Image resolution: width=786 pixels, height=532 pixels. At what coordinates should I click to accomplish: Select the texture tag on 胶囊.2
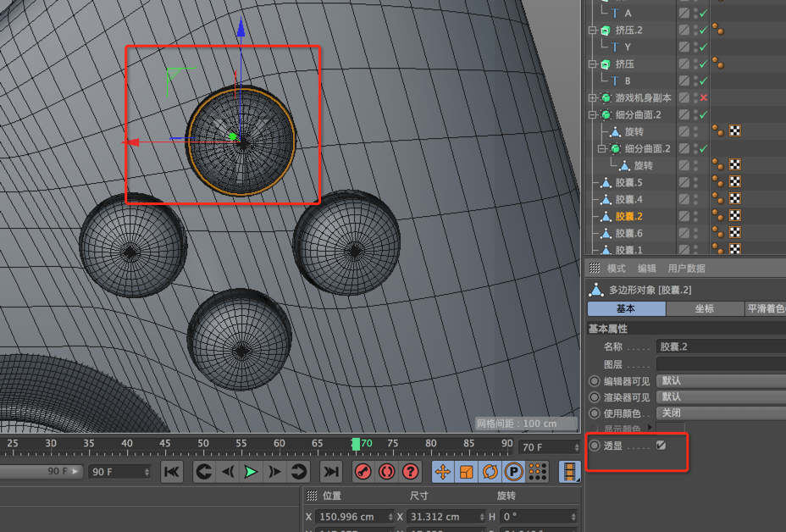(735, 216)
